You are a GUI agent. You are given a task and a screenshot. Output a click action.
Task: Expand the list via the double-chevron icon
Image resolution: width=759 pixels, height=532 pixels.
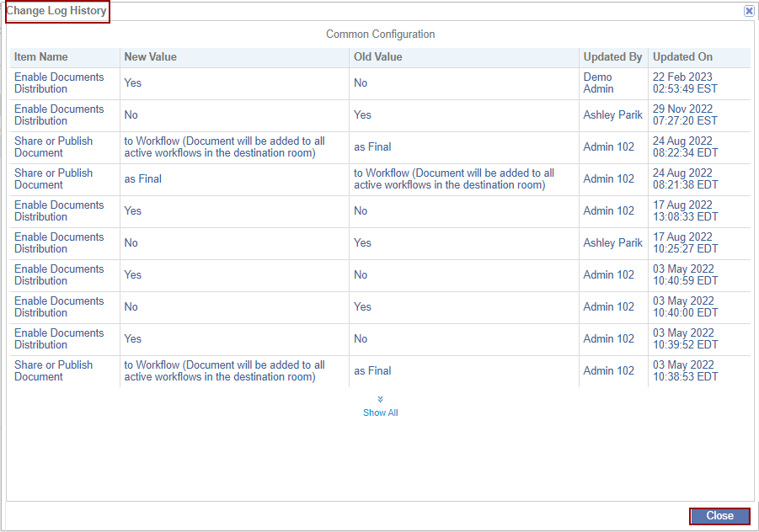[381, 399]
